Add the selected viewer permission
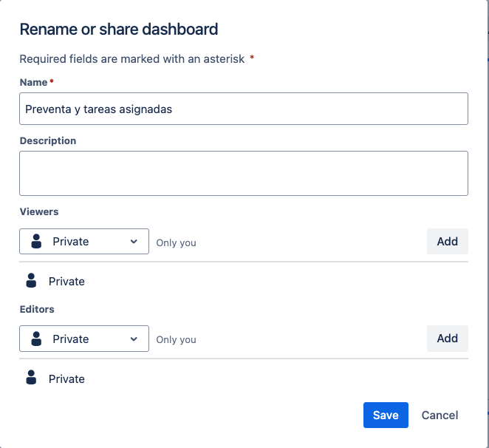The height and width of the screenshot is (448, 489). pos(448,241)
